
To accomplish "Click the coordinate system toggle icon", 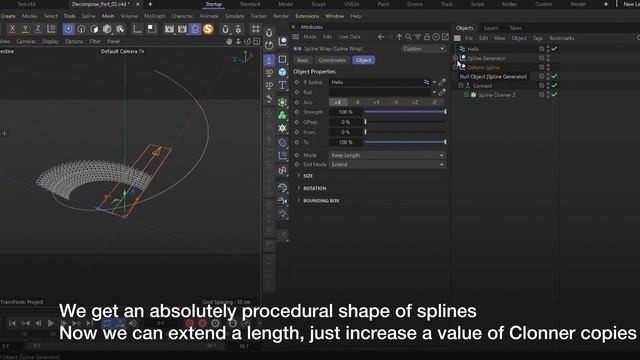I will coord(51,29).
